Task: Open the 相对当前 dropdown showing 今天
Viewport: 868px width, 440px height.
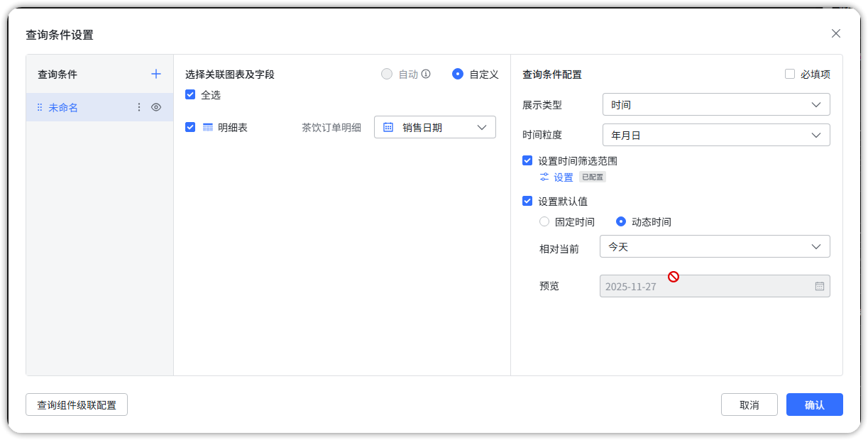Action: click(714, 247)
